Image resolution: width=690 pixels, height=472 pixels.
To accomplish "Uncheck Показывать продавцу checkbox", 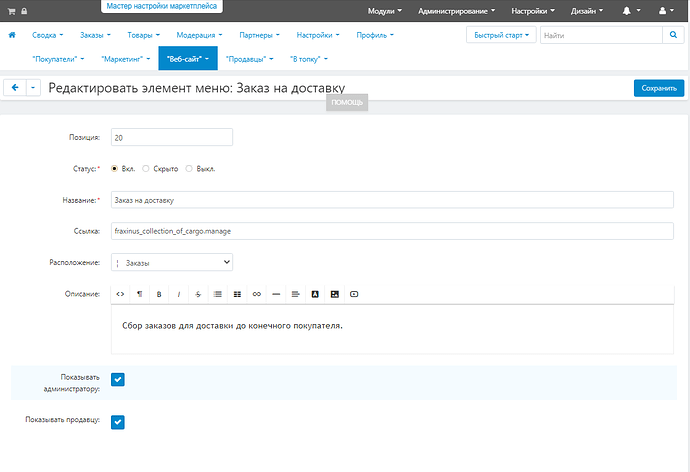I will point(117,422).
